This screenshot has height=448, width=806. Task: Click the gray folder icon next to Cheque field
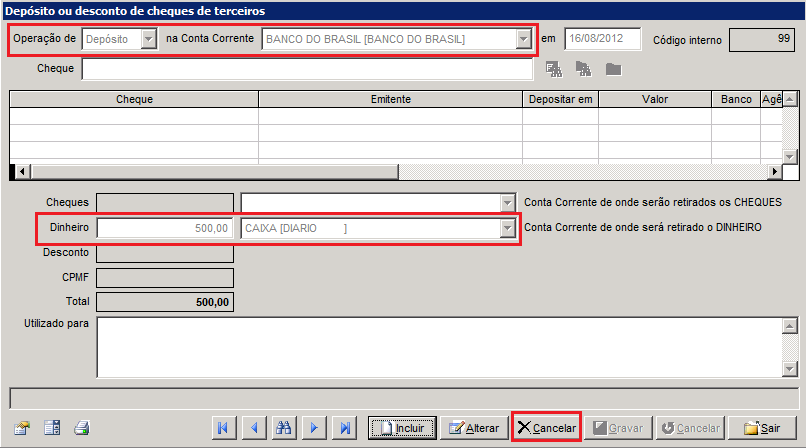[x=613, y=69]
